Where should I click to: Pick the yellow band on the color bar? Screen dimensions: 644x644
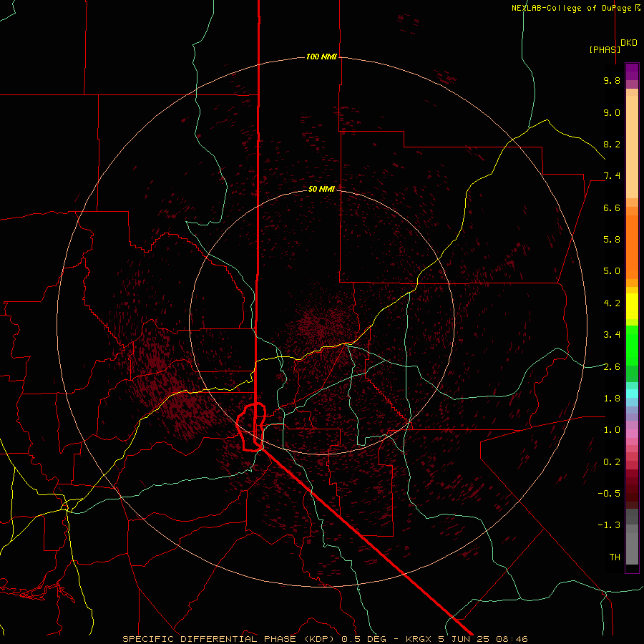click(632, 306)
